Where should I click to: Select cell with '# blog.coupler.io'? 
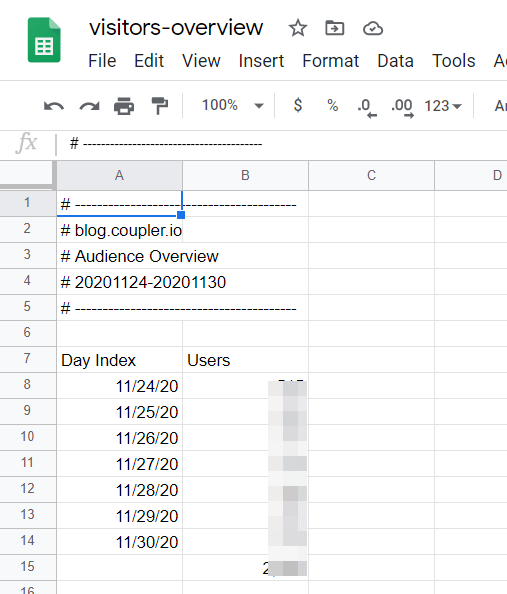point(119,230)
